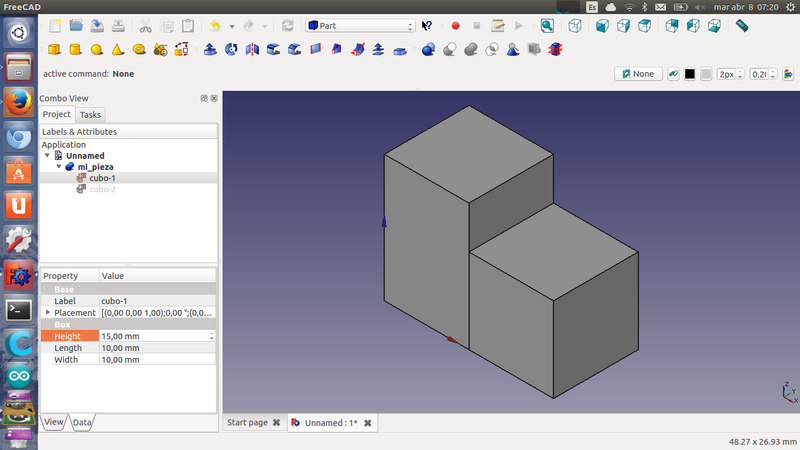Viewport: 800px width, 450px height.
Task: Expand the Placement property row
Action: tap(47, 313)
